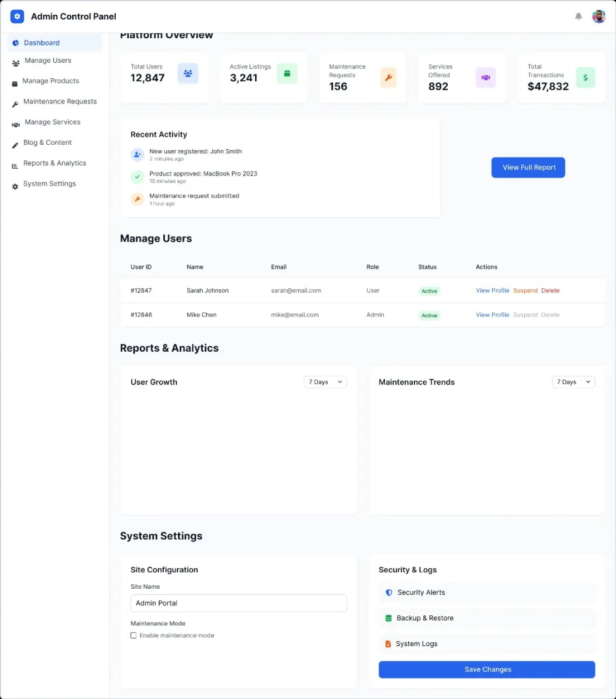
Task: Suspend the user Mike Chen
Action: pyautogui.click(x=525, y=315)
